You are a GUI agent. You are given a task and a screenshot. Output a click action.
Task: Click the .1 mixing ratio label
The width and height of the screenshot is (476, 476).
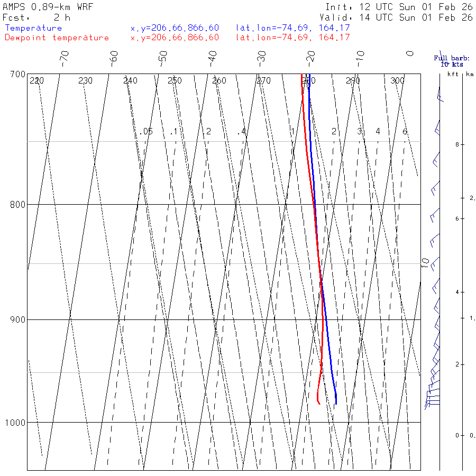[x=173, y=132]
